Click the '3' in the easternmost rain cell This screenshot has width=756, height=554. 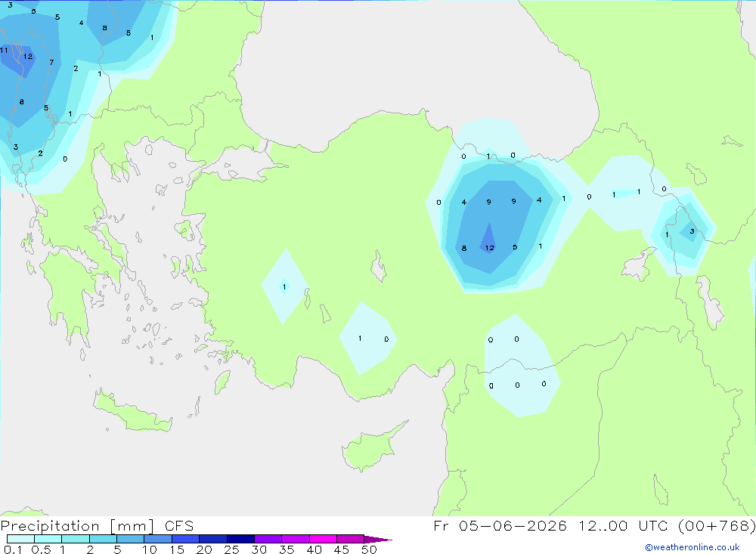coord(692,231)
